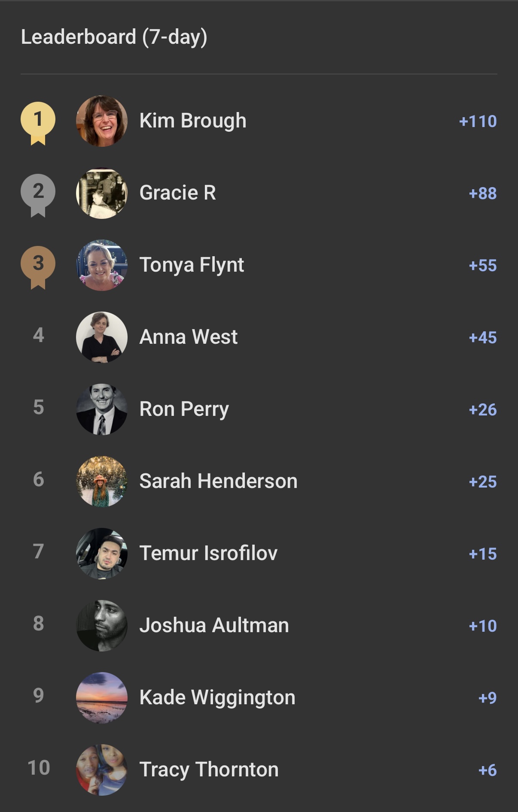Select the name Anna West
Viewport: 518px width, 812px height.
coord(189,337)
